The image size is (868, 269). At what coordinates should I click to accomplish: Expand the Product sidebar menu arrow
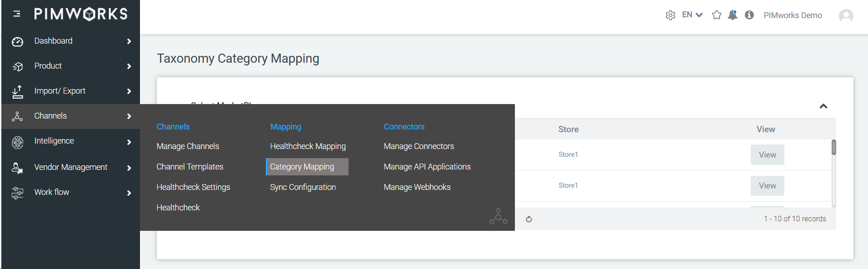coord(129,66)
